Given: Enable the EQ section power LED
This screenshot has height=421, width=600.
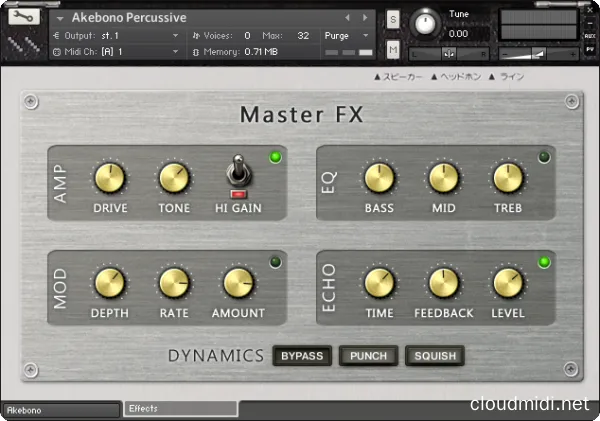Looking at the screenshot, I should click(544, 157).
